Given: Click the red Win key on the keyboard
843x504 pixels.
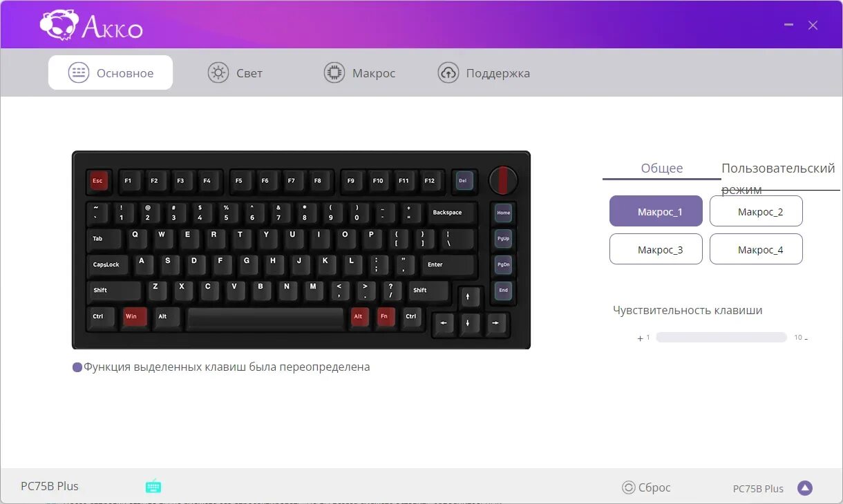Looking at the screenshot, I should [x=131, y=317].
